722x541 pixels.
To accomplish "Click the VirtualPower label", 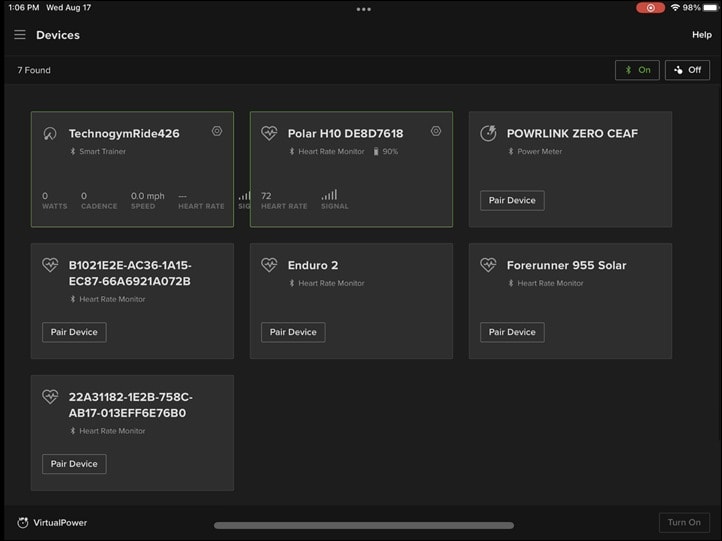I will 60,523.
